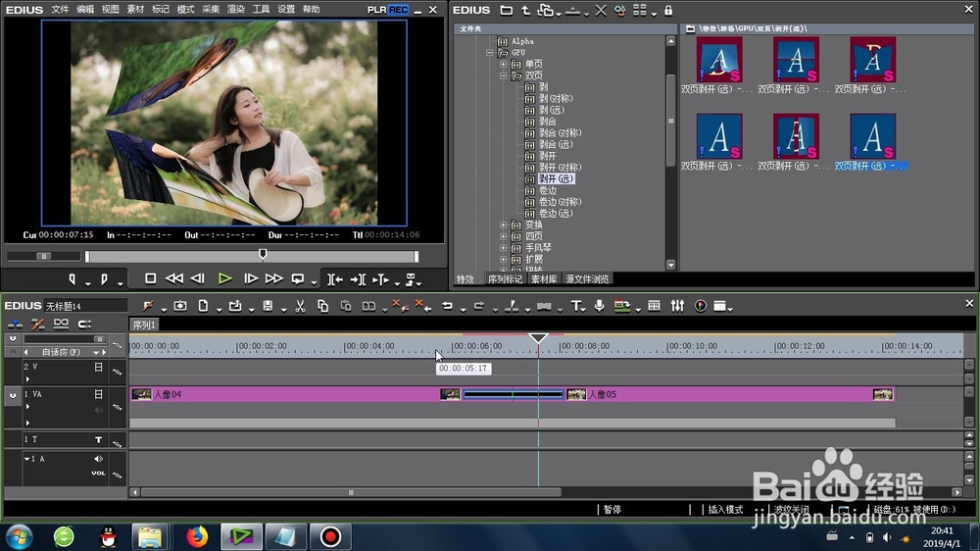Image resolution: width=980 pixels, height=551 pixels.
Task: Click the 人像05 clip on the timeline
Action: (730, 395)
